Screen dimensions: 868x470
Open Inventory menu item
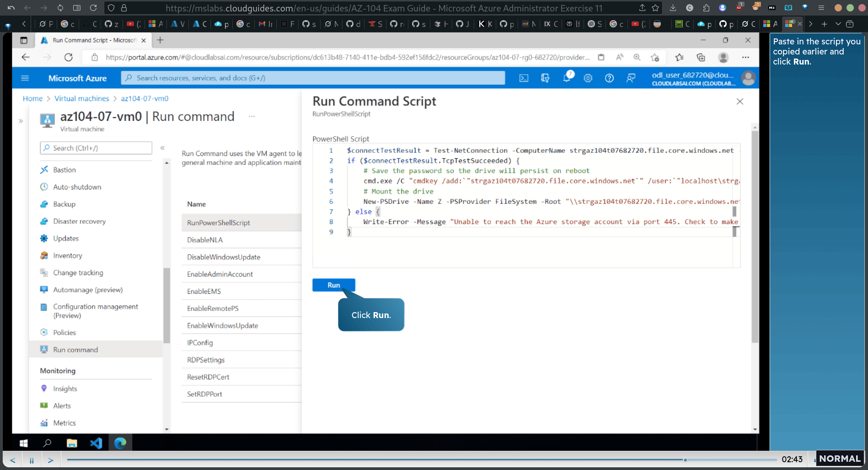pos(68,255)
